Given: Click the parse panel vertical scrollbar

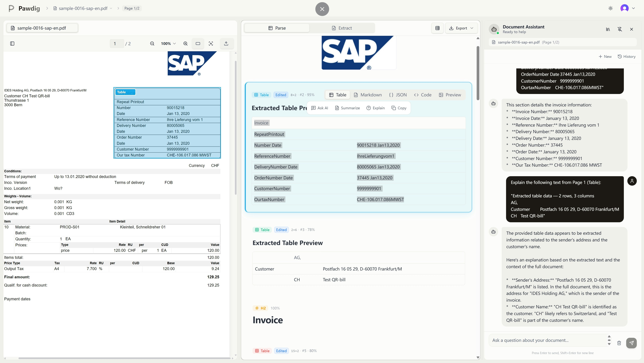Looking at the screenshot, I should point(478,73).
